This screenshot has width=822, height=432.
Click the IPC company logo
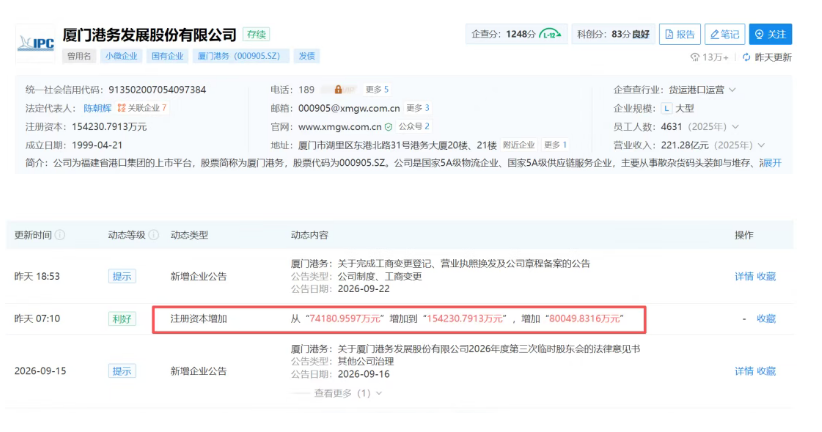(x=35, y=44)
